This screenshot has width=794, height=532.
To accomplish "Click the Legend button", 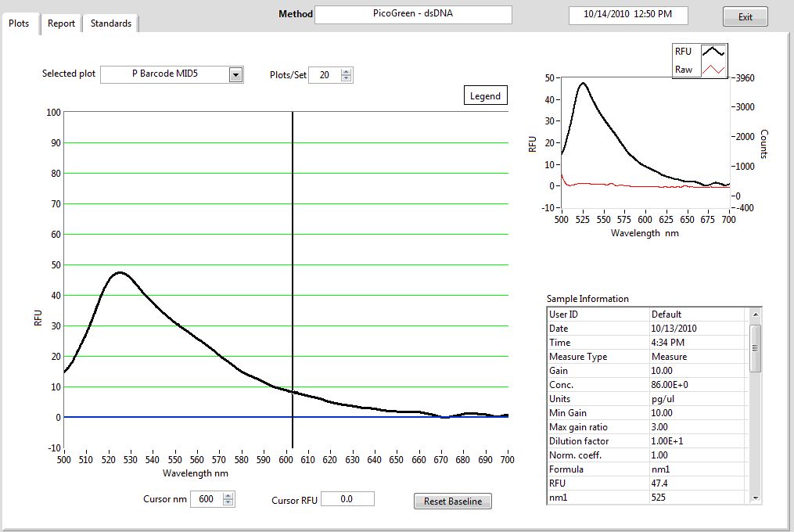I will [485, 95].
